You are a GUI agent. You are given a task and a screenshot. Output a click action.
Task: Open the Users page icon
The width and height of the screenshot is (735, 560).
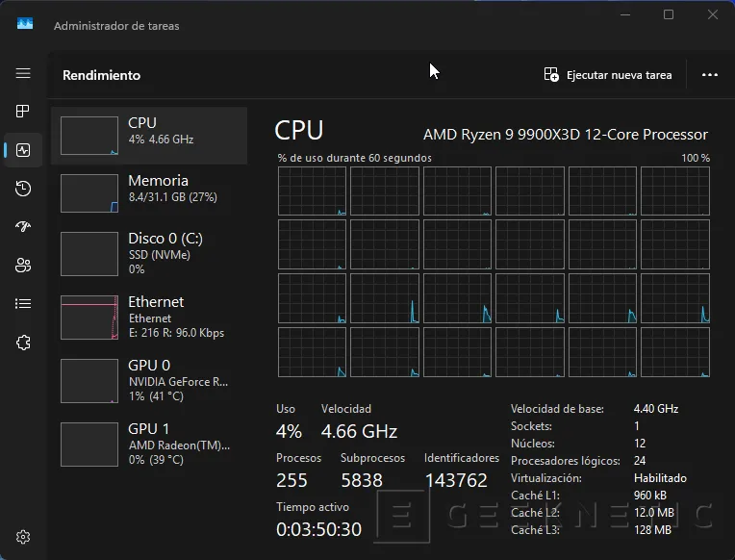point(23,265)
